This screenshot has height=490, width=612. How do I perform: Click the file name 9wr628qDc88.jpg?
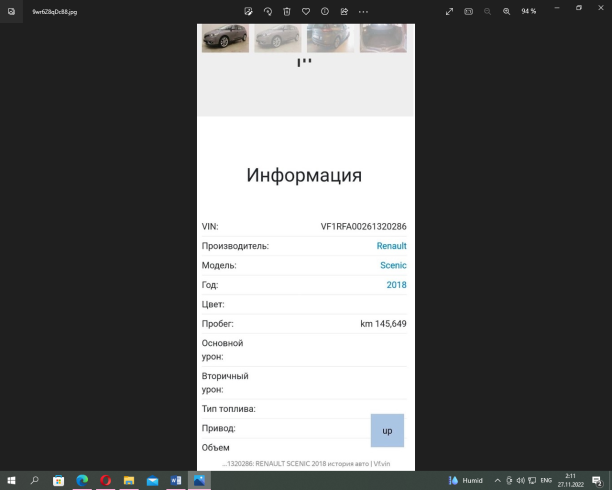(x=55, y=12)
